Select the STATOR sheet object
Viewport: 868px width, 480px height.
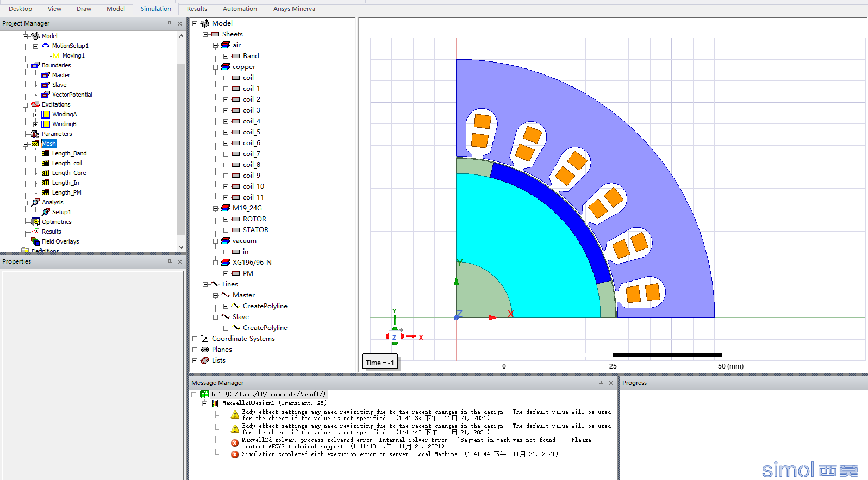[x=255, y=230]
